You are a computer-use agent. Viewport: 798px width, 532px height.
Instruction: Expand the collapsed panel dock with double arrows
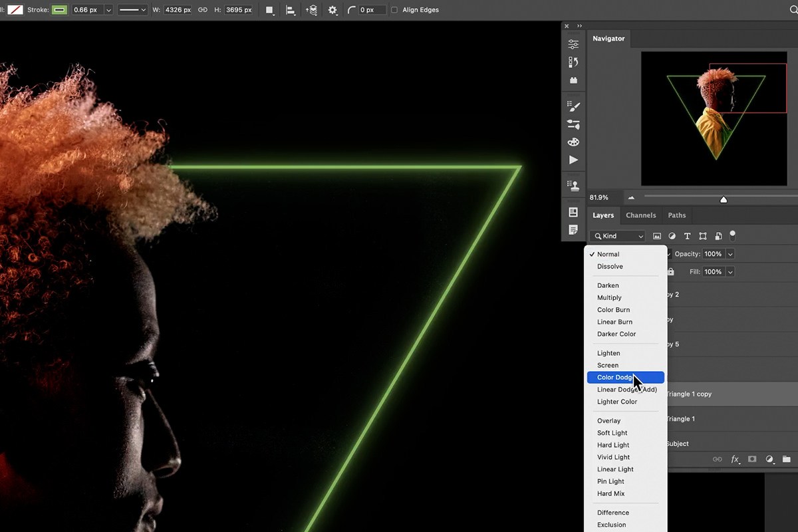(x=579, y=26)
